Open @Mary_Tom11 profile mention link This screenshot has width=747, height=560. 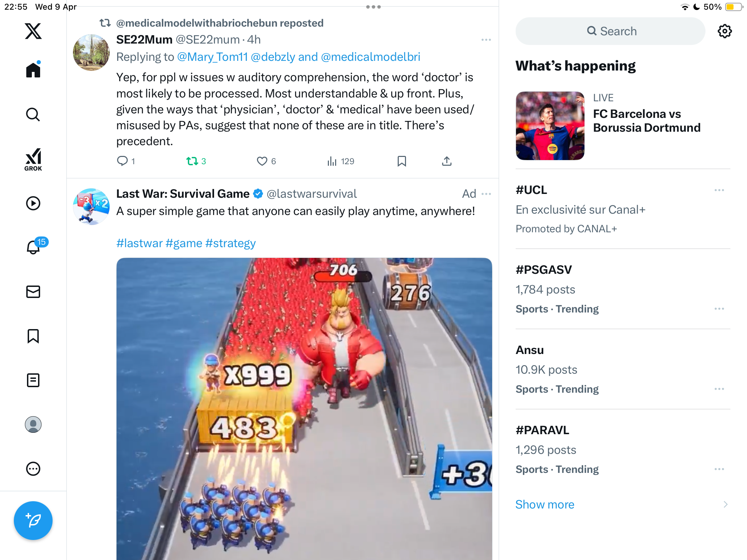tap(212, 57)
